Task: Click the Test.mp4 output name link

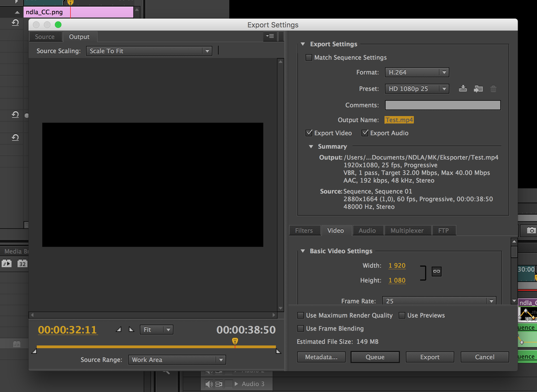Action: 399,120
